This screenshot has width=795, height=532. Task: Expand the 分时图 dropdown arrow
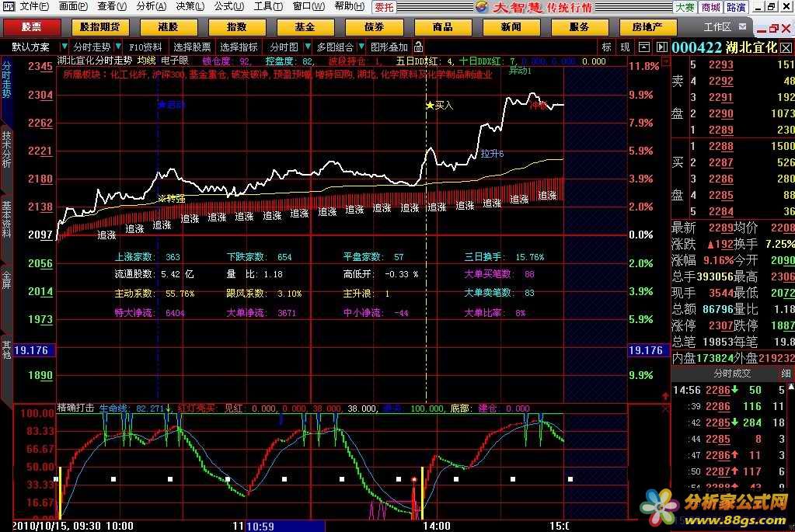[x=307, y=47]
